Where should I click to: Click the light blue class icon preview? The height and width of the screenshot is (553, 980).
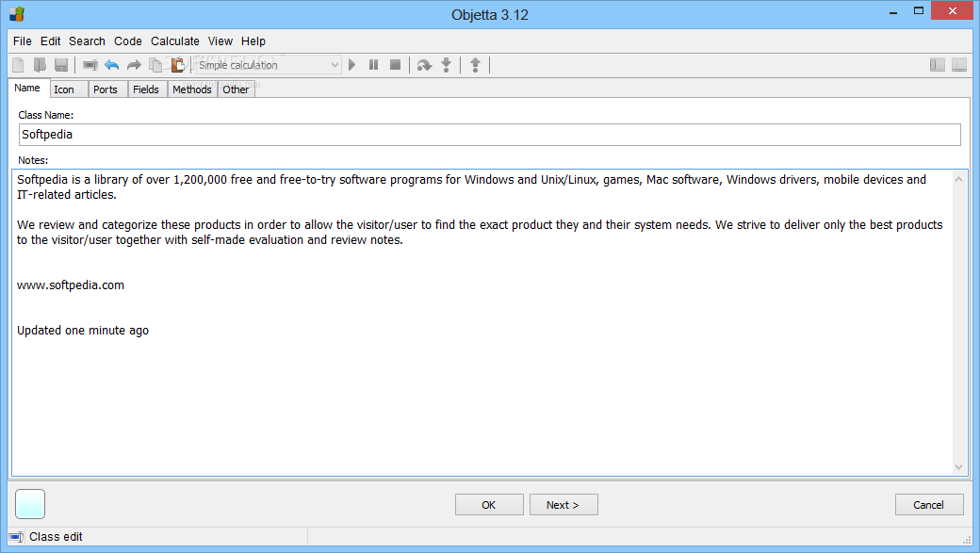pyautogui.click(x=30, y=504)
